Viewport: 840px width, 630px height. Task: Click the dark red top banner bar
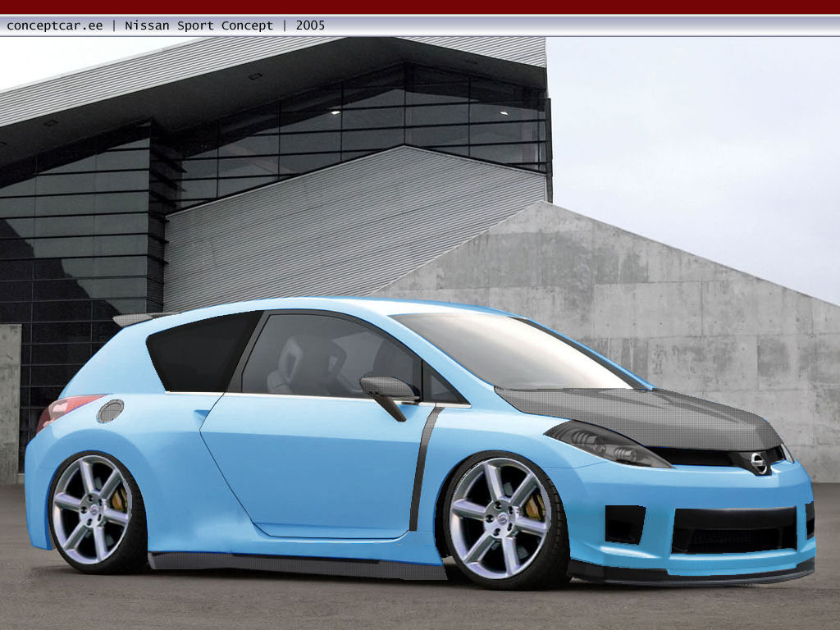420,7
